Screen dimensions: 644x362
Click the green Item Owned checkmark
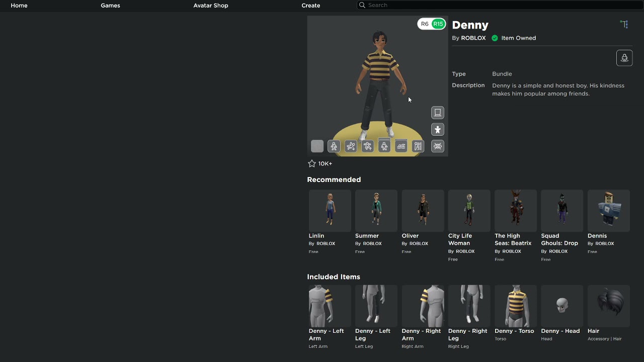[x=495, y=38]
